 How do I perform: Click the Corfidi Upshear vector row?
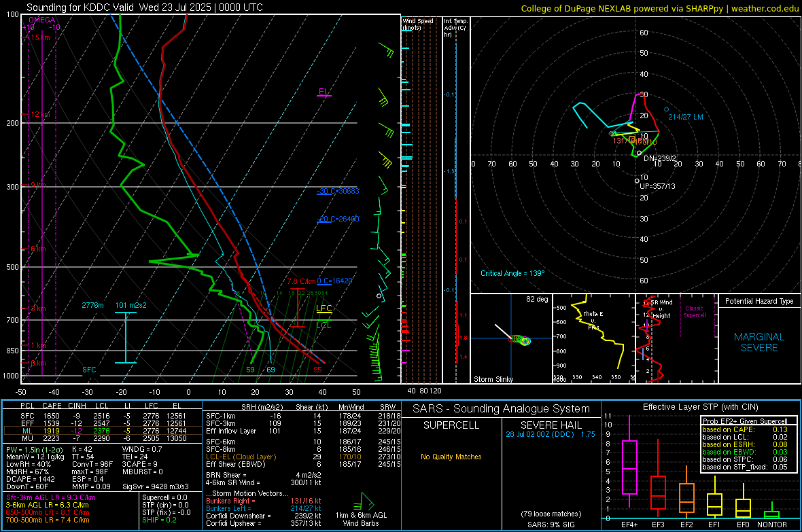point(264,523)
